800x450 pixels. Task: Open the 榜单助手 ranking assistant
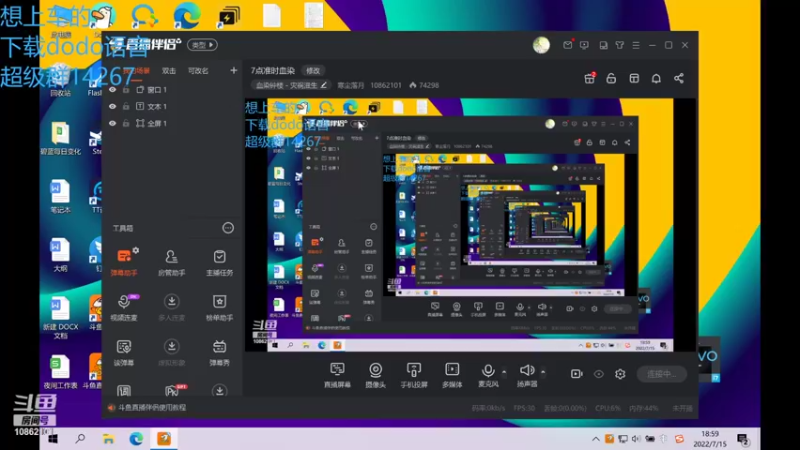[x=219, y=307]
